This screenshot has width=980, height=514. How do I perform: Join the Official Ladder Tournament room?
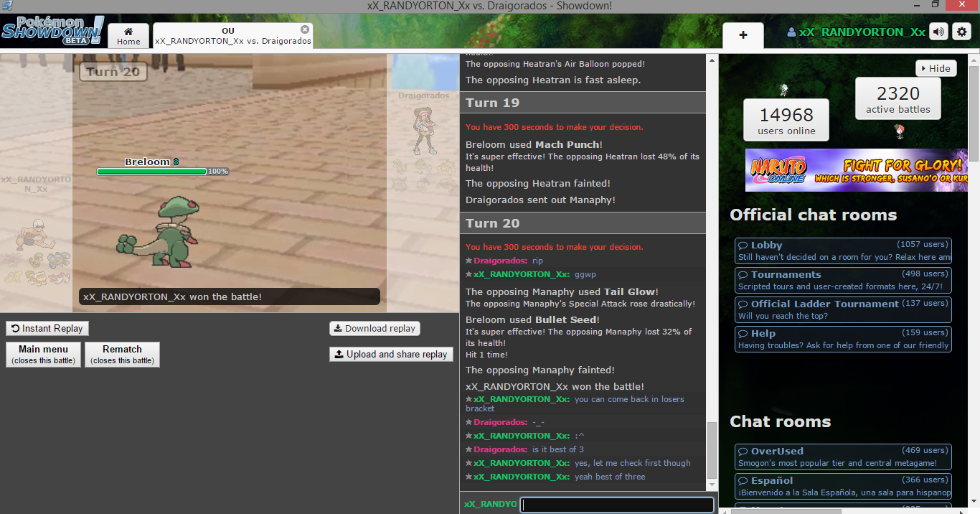tap(843, 310)
